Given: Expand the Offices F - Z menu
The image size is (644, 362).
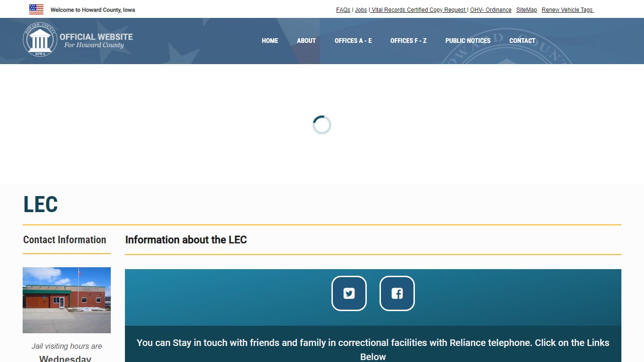Looking at the screenshot, I should 408,41.
